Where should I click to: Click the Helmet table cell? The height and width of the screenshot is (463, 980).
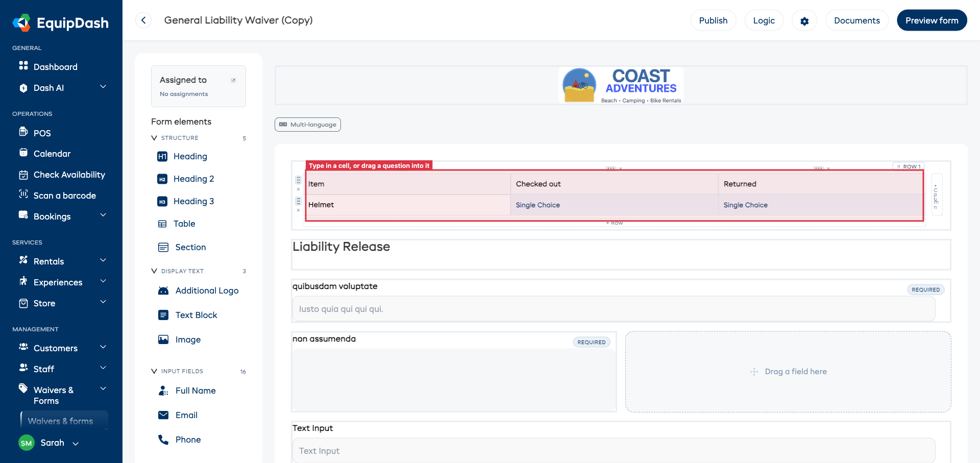click(408, 205)
